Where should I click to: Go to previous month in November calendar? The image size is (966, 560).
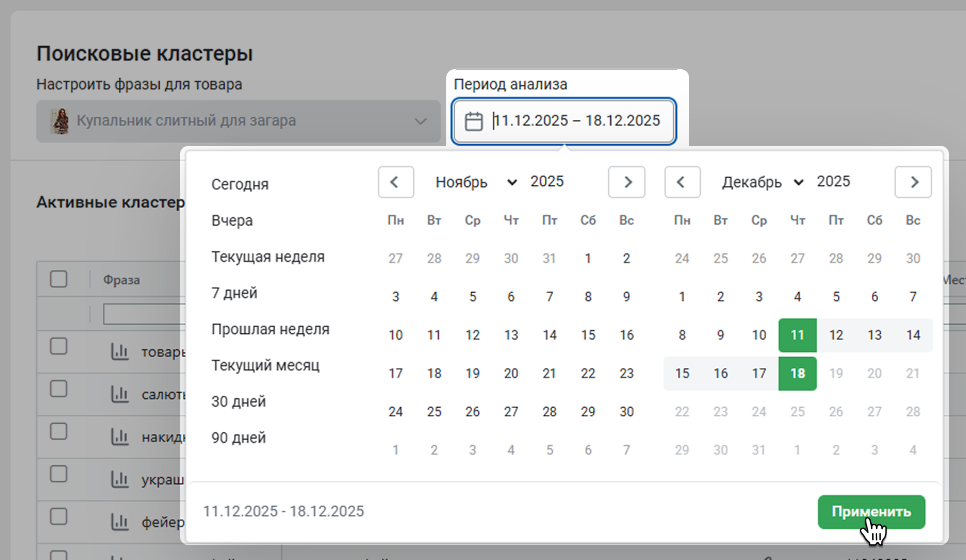coord(396,182)
